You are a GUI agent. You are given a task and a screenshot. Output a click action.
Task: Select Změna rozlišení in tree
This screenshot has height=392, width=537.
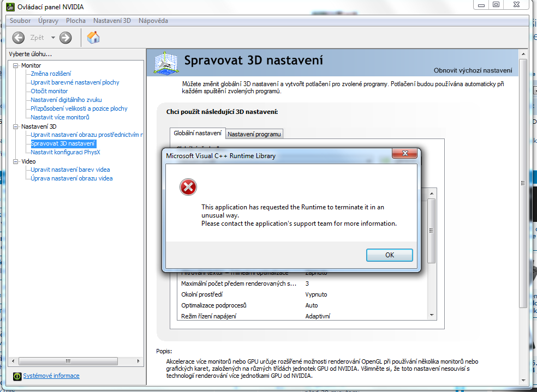pyautogui.click(x=51, y=74)
